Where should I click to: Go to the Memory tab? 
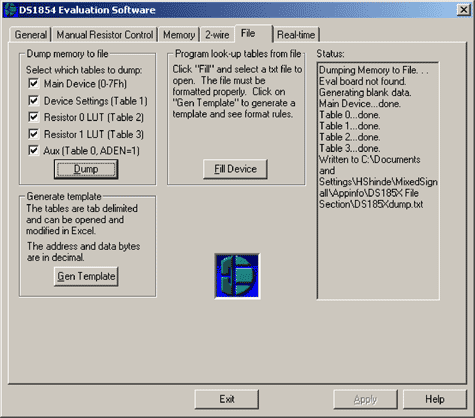tap(179, 35)
